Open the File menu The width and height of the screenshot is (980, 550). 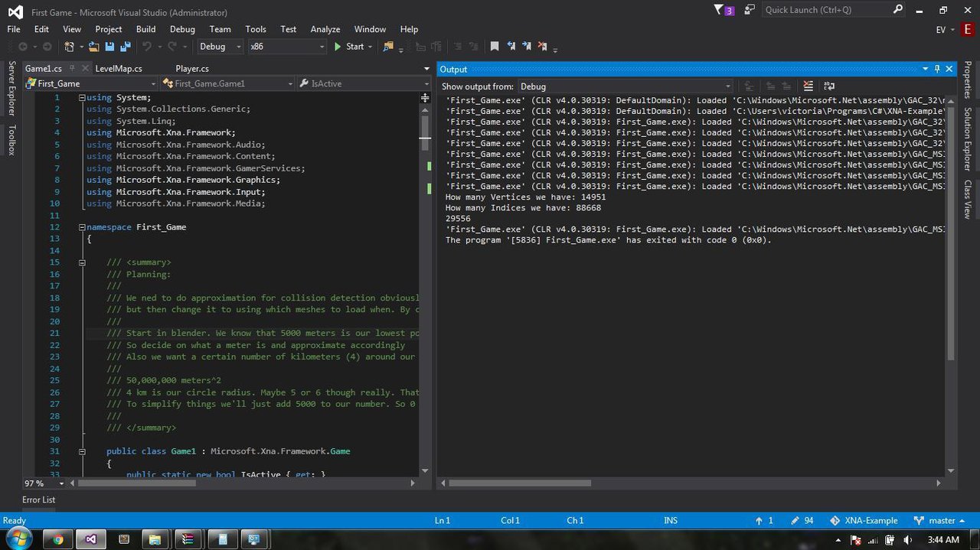[x=14, y=29]
